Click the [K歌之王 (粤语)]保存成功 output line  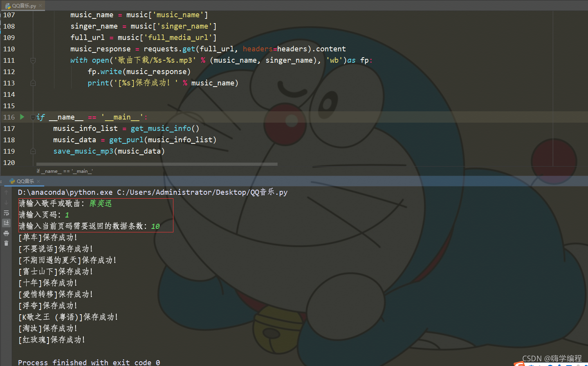[68, 317]
